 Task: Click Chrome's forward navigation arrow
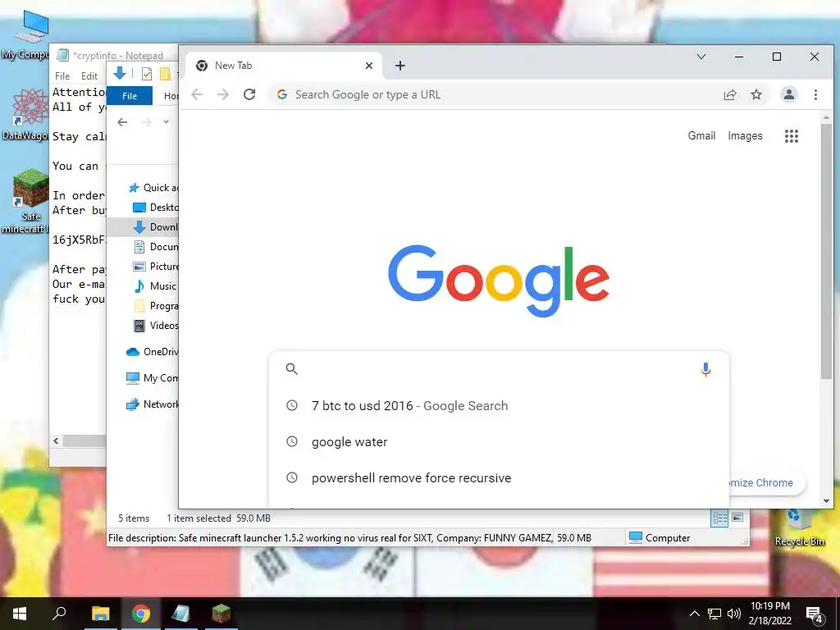(x=223, y=95)
